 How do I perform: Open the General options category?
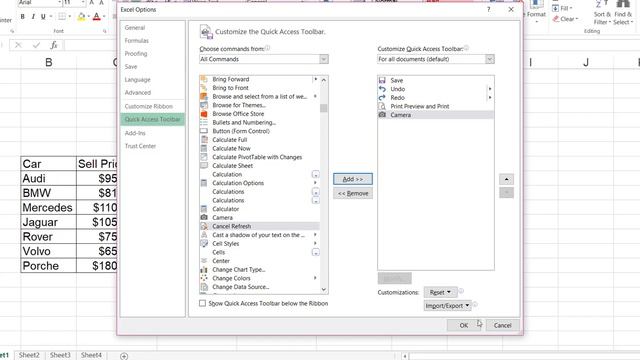[x=135, y=28]
